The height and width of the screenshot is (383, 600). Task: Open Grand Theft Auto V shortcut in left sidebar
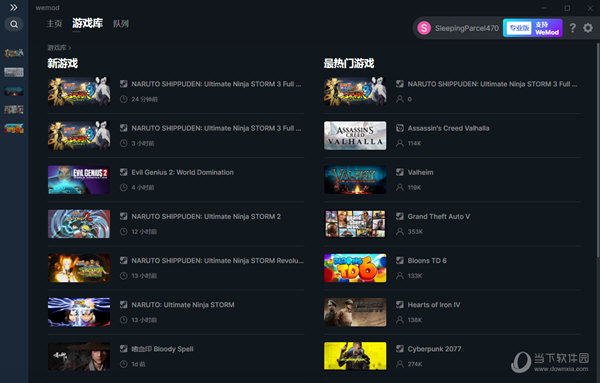[x=14, y=110]
